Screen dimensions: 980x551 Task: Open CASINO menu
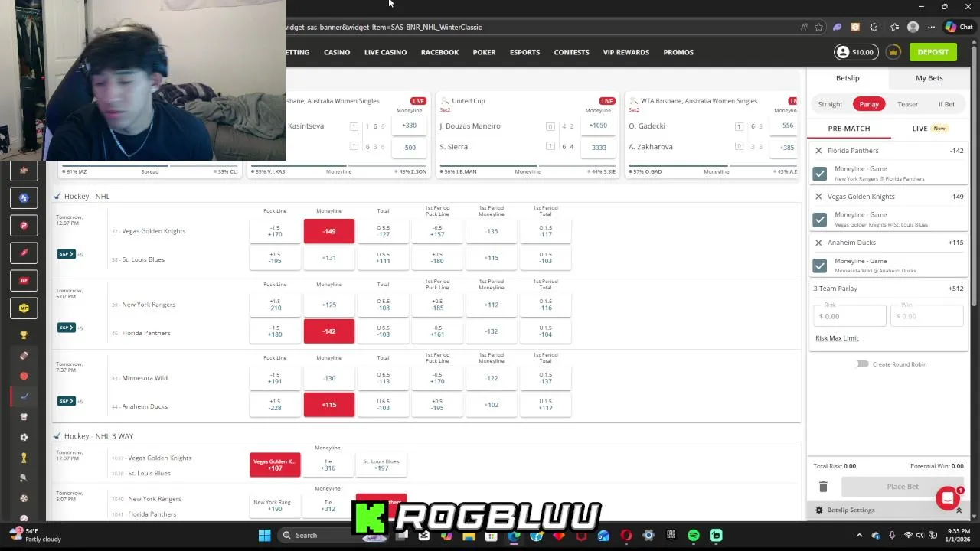(x=337, y=52)
